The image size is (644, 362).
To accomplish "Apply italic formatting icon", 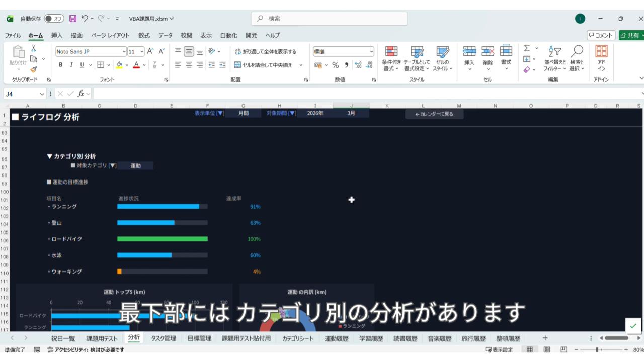I will (x=71, y=65).
